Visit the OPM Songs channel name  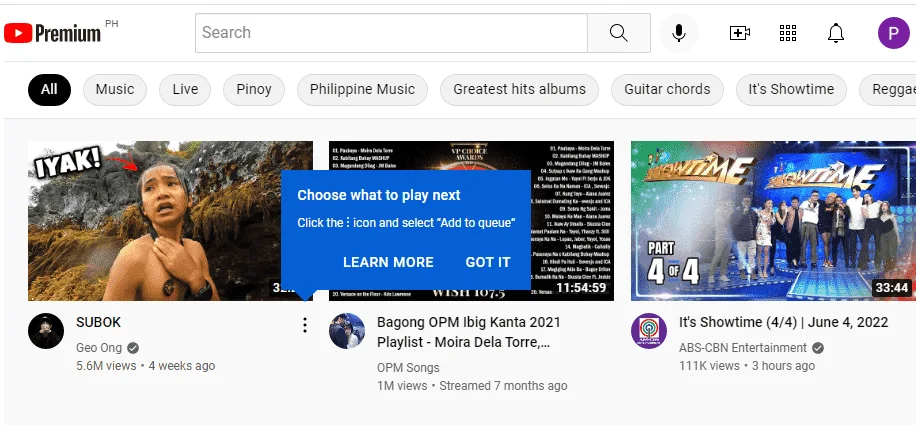coord(408,368)
